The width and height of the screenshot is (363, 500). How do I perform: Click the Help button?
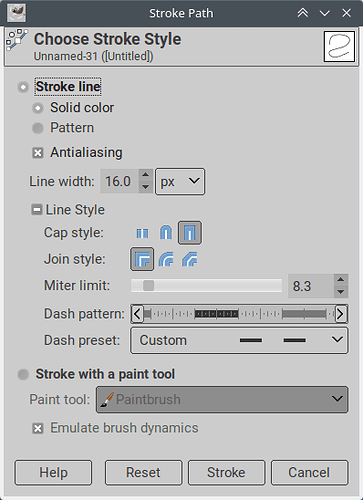[x=53, y=473]
